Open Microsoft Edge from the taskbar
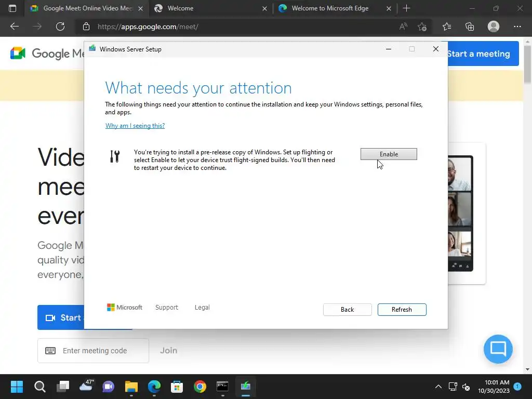532x399 pixels. [x=154, y=387]
